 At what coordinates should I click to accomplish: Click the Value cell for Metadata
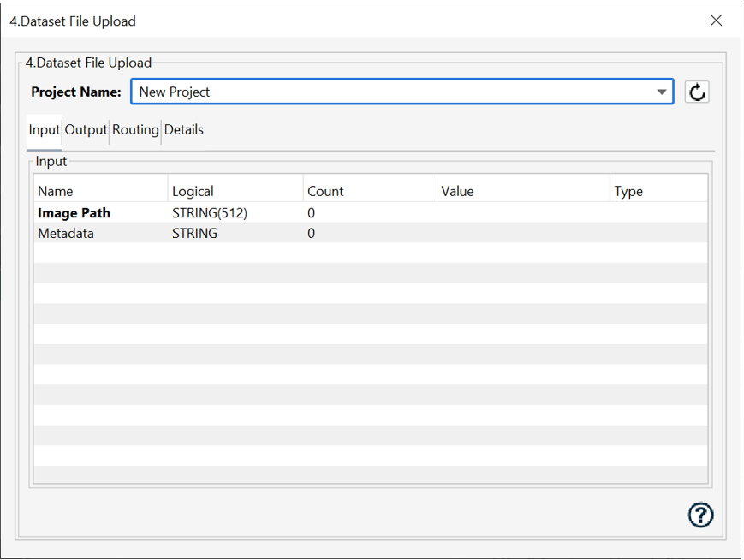click(522, 233)
